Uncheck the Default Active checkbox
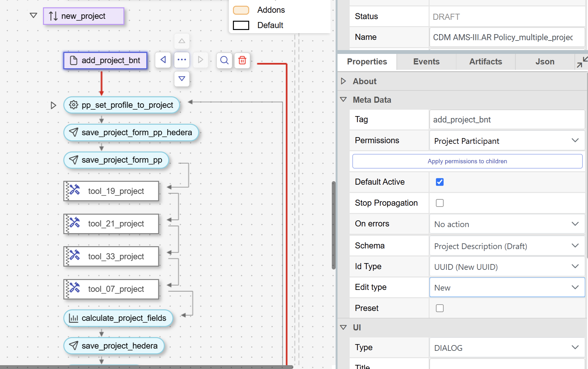This screenshot has height=369, width=588. [x=439, y=182]
